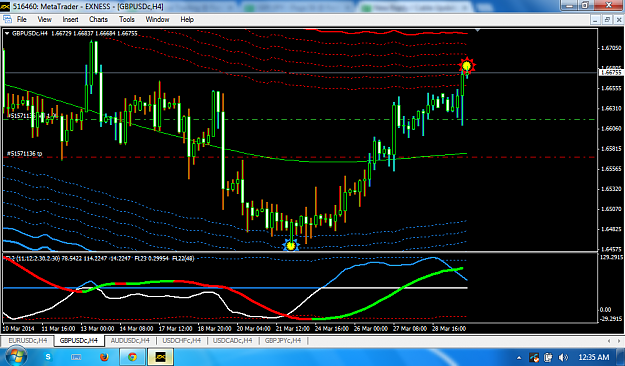This screenshot has height=366, width=625.
Task: Open the Tools menu
Action: point(127,19)
